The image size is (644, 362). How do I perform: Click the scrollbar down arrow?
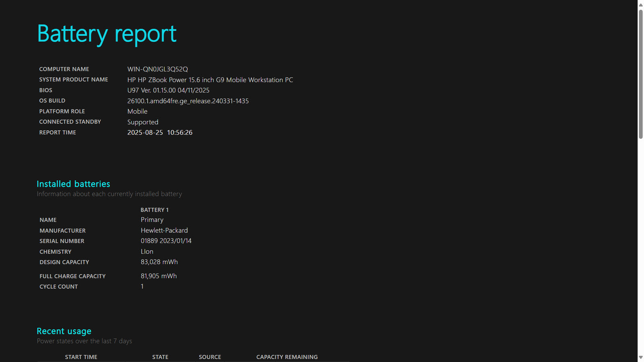[x=641, y=357]
